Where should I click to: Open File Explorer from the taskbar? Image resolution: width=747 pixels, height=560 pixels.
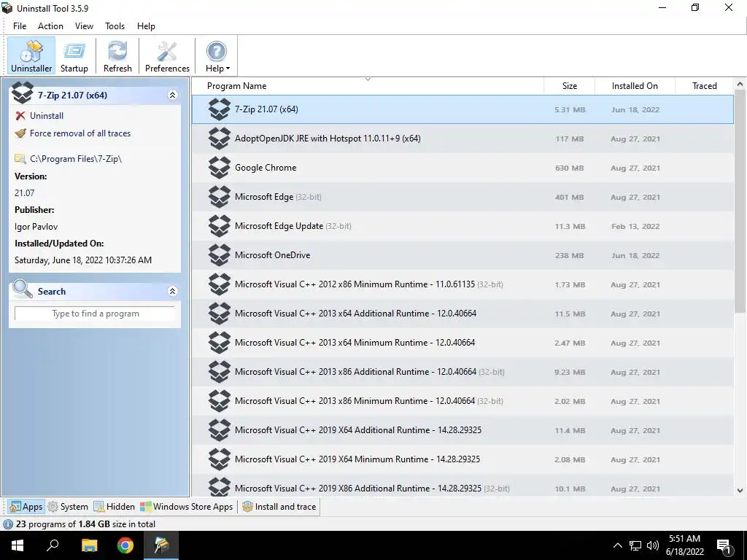pos(89,545)
